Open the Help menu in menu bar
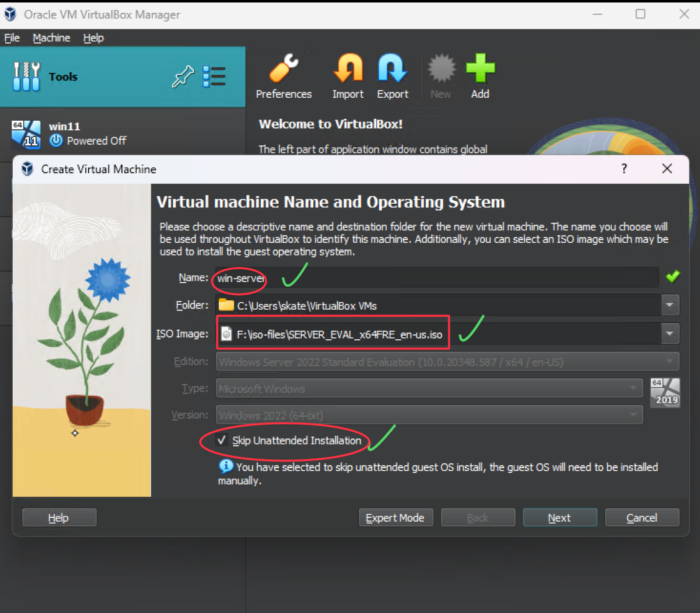700x613 pixels. (x=93, y=38)
